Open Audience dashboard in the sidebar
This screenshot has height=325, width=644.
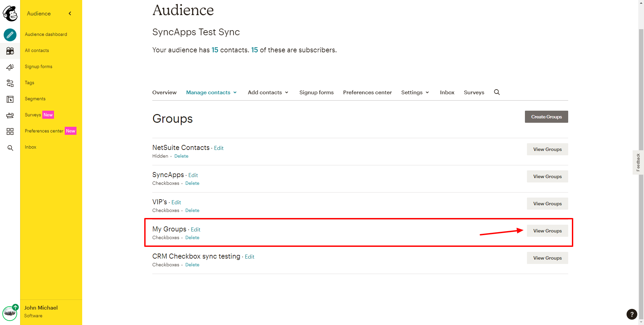pyautogui.click(x=46, y=34)
